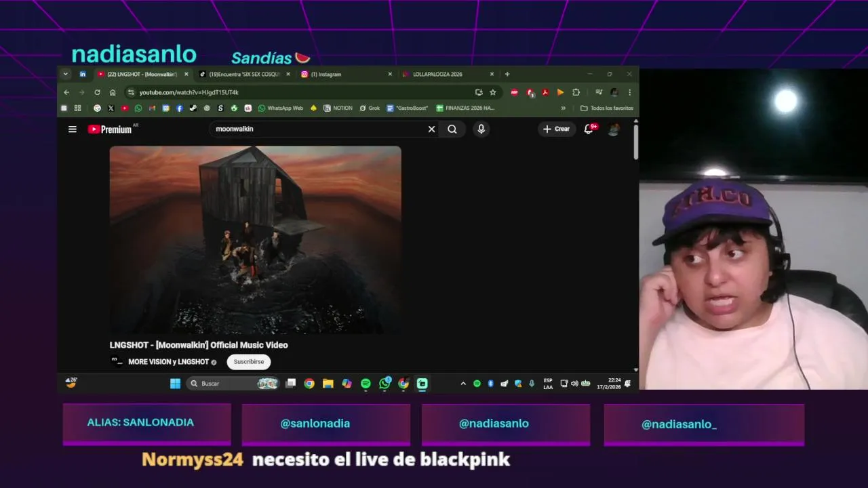Viewport: 868px width, 488px height.
Task: Click the Adobe Acrobat extension icon
Action: 545,92
